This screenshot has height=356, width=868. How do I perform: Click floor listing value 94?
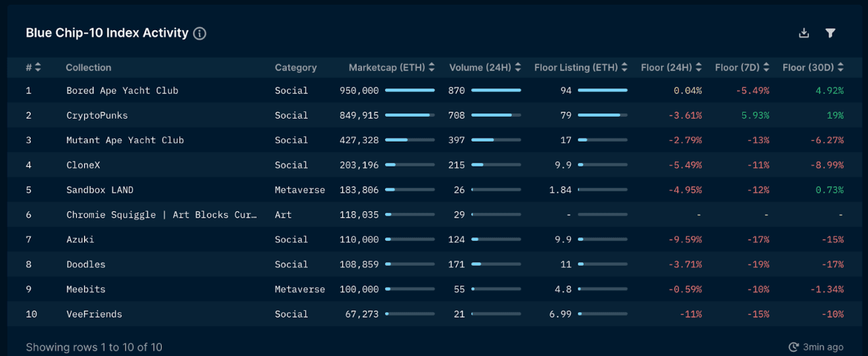(x=566, y=91)
